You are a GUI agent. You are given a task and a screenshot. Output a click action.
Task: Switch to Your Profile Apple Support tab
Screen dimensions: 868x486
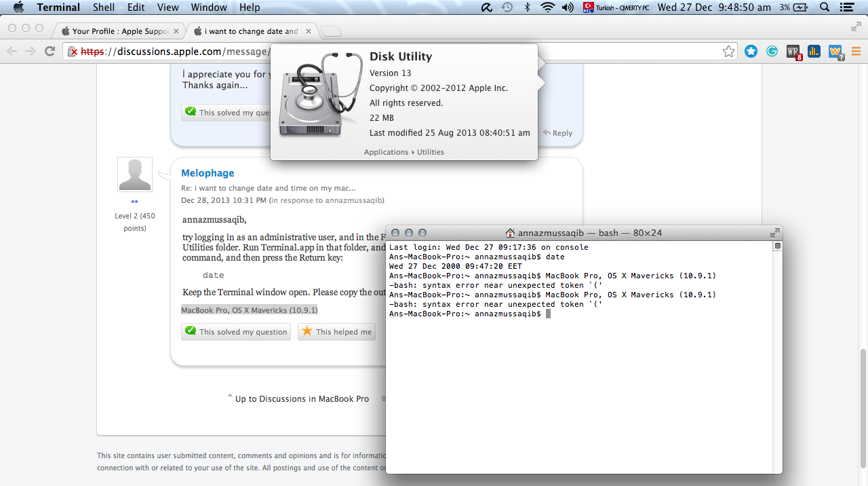(119, 31)
